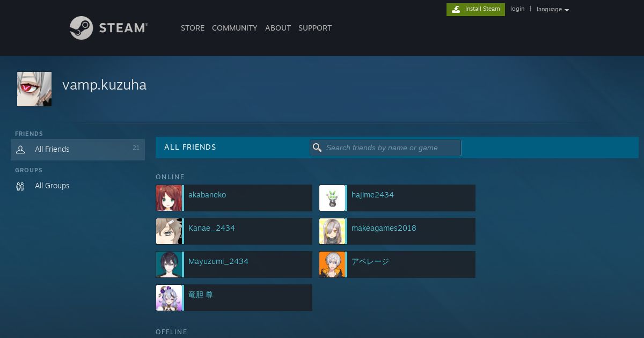644x338 pixels.
Task: Focus the Search friends by name field
Action: point(385,148)
